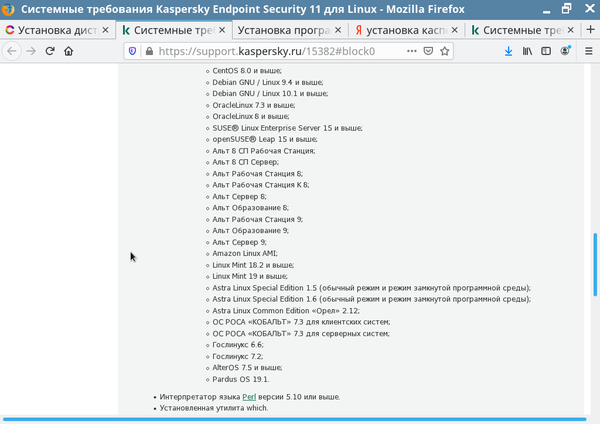Click 'Debian GNU / Linux 10.1 и выше' item
The height and width of the screenshot is (424, 600).
click(x=270, y=93)
